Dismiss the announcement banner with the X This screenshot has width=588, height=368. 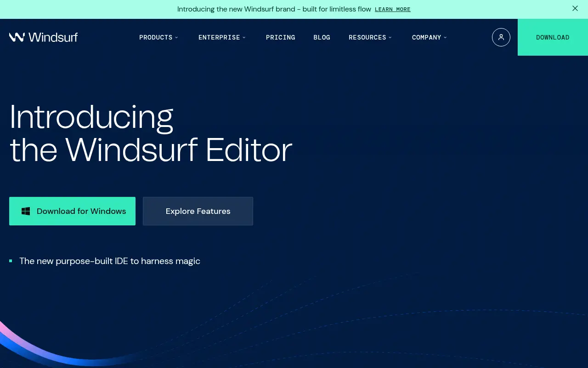[x=575, y=9]
